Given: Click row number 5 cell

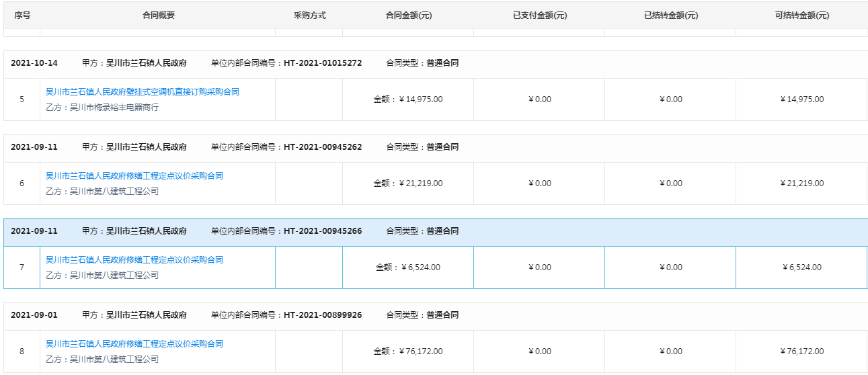Looking at the screenshot, I should (22, 99).
